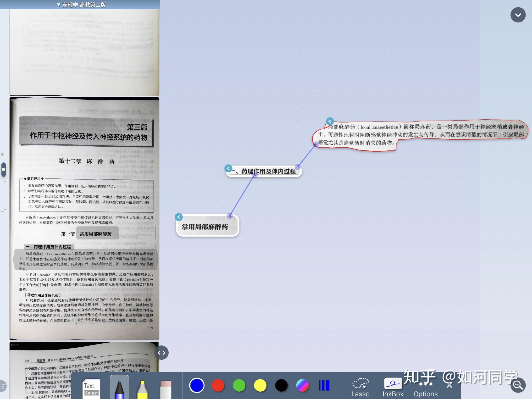Open the InkBox tool
The width and height of the screenshot is (532, 399).
point(393,388)
